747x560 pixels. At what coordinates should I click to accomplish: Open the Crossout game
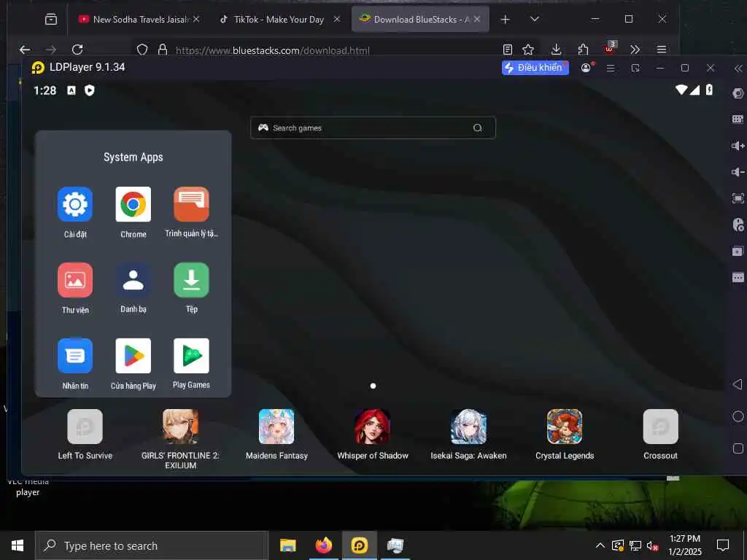pos(660,427)
